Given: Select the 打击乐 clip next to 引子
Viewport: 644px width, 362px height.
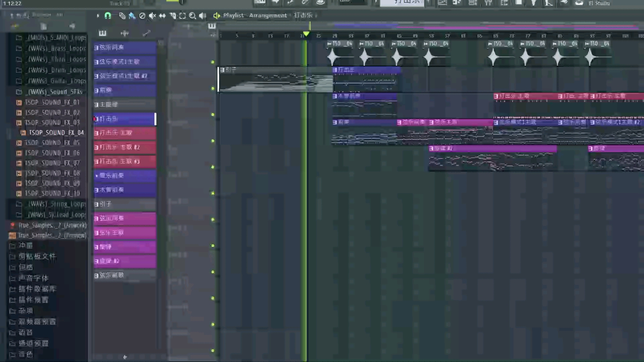Looking at the screenshot, I should click(x=366, y=79).
